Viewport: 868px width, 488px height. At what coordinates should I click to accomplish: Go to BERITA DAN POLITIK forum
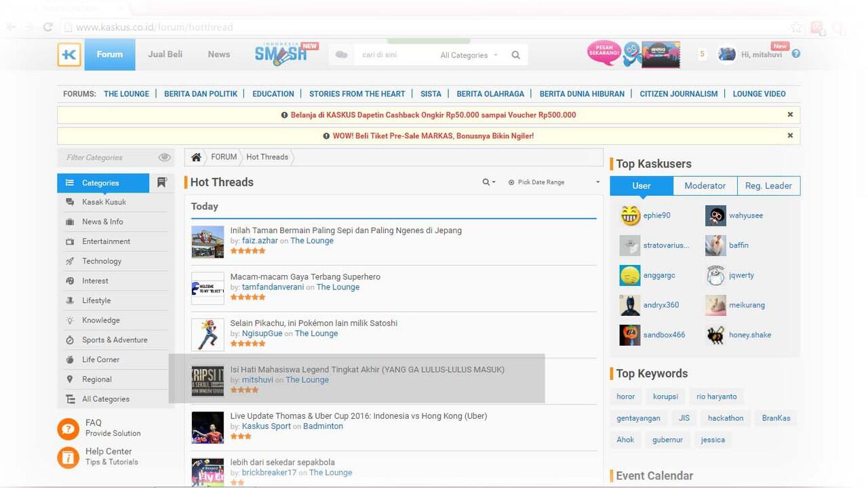click(x=201, y=94)
